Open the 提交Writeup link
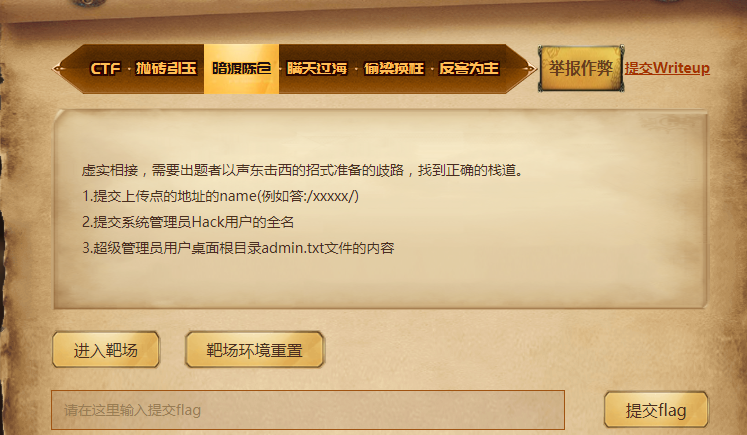This screenshot has width=747, height=435. (667, 68)
